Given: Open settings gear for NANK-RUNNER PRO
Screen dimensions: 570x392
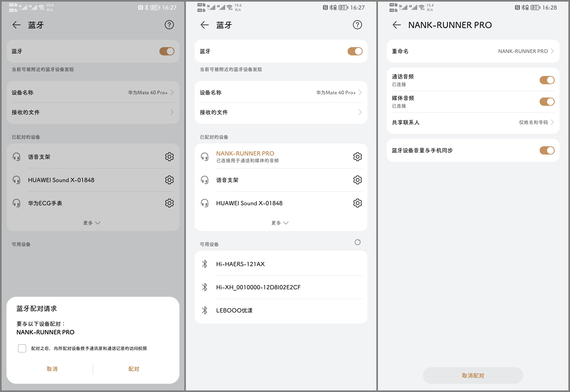Looking at the screenshot, I should click(357, 157).
